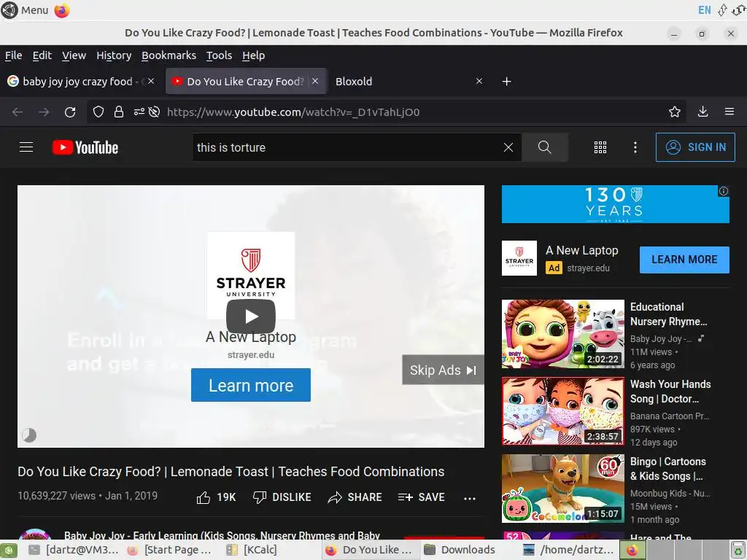Open the Edit menu
Image resolution: width=747 pixels, height=560 pixels.
[42, 55]
